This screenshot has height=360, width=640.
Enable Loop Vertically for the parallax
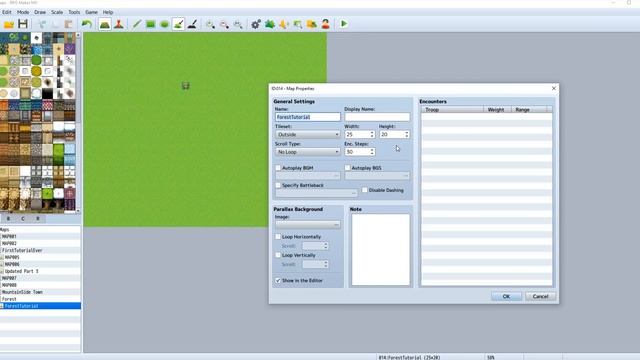278,255
